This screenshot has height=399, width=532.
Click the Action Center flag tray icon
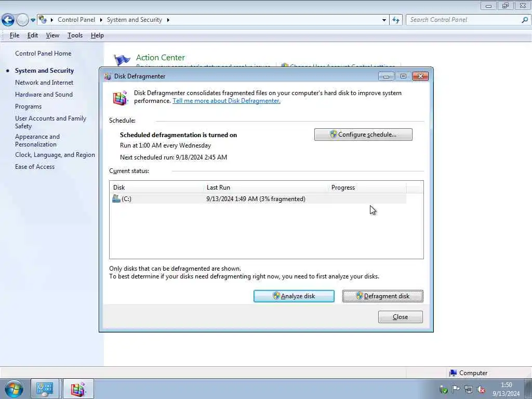(x=456, y=389)
